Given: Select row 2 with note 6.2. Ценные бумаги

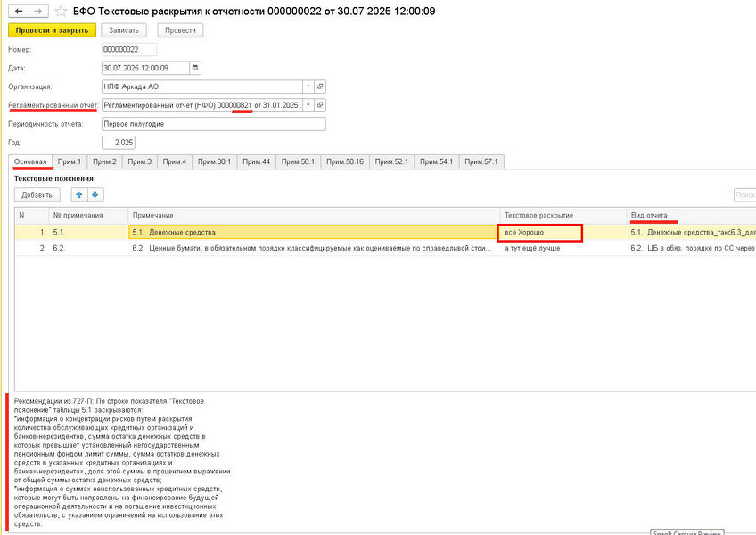Looking at the screenshot, I should pos(312,248).
